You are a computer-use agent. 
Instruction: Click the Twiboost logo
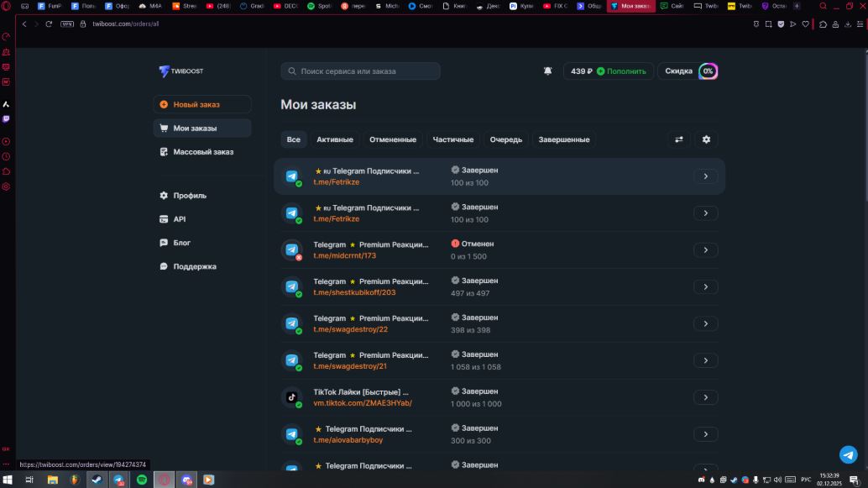point(181,71)
